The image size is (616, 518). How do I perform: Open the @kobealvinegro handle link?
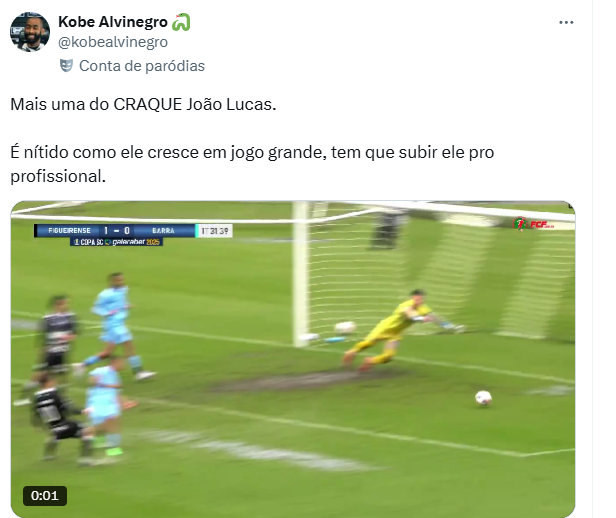pyautogui.click(x=113, y=42)
